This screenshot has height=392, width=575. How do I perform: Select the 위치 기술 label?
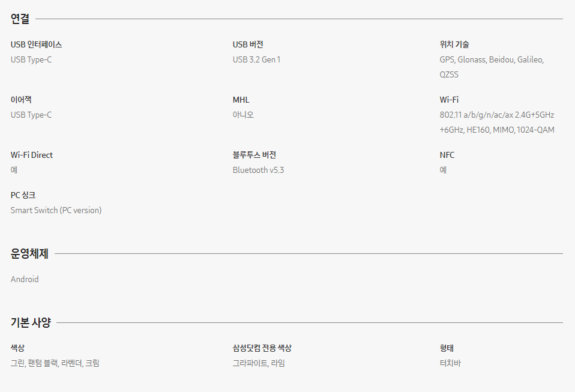[x=454, y=44]
